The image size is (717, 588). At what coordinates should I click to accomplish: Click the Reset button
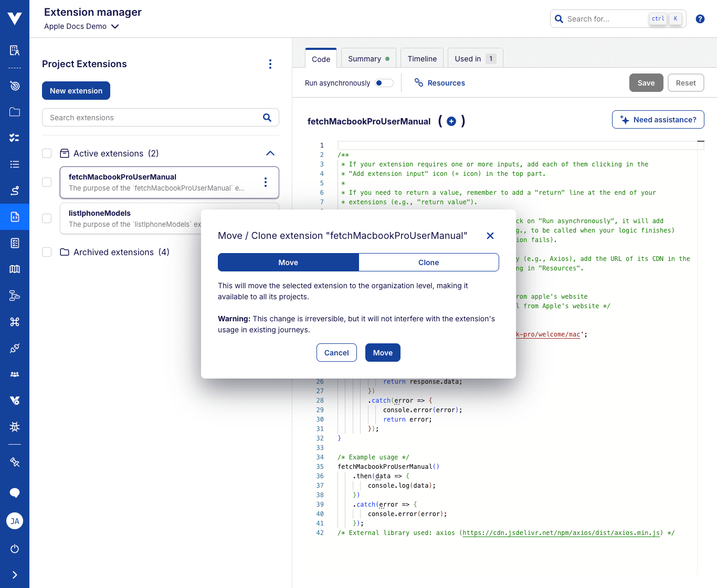pyautogui.click(x=686, y=83)
